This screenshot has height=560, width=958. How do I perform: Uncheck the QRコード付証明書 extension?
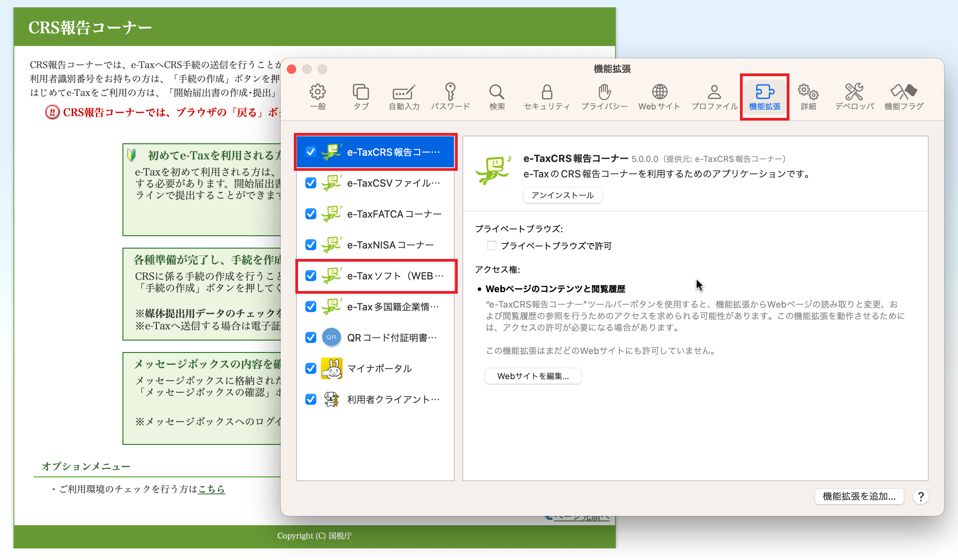coord(311,337)
